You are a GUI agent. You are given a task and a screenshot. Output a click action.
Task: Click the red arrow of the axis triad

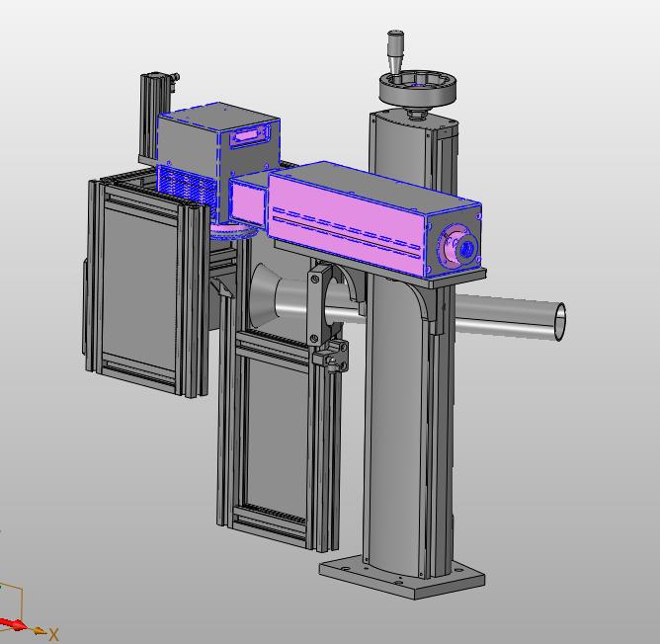click(x=13, y=624)
